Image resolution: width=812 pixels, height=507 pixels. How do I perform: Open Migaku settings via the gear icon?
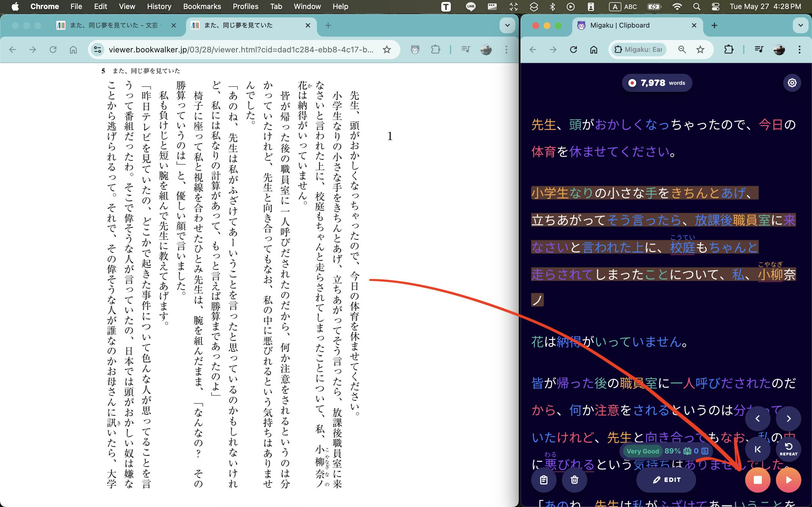coord(792,83)
